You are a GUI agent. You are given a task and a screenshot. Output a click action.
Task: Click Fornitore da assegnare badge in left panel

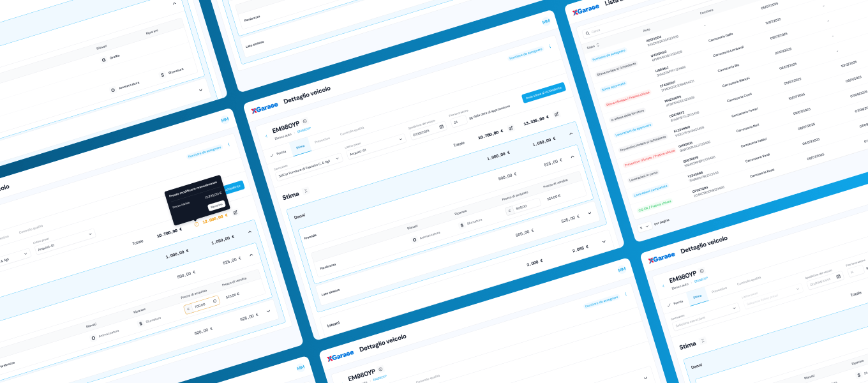[x=205, y=151]
